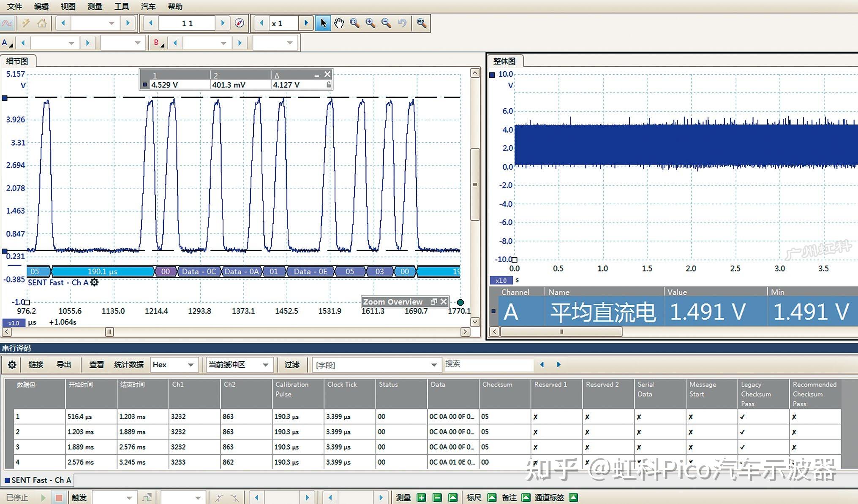
Task: Click the zoom-in magnifier icon
Action: coord(370,23)
